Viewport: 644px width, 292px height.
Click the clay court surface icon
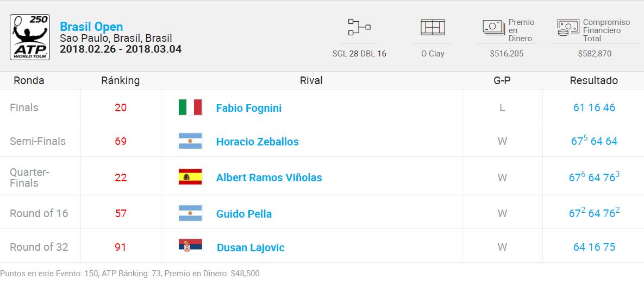coord(433,27)
